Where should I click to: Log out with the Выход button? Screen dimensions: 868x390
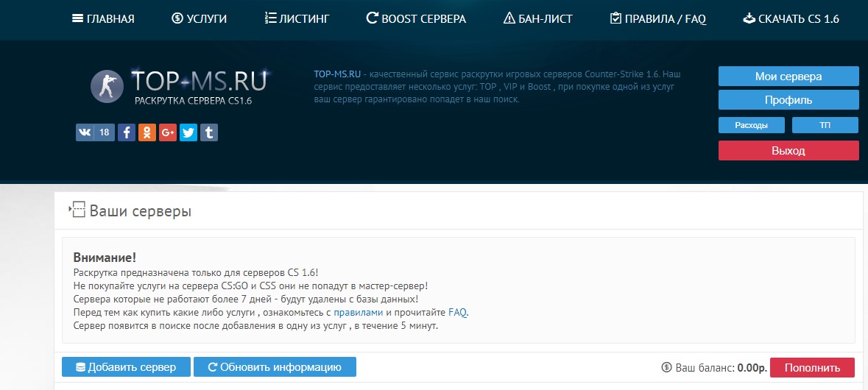[788, 150]
